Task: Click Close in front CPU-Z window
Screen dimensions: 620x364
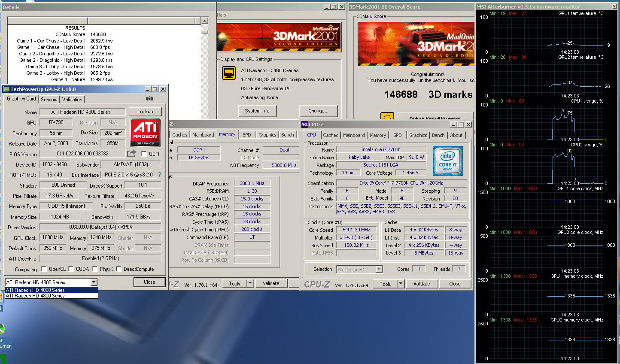Action: coord(455,284)
